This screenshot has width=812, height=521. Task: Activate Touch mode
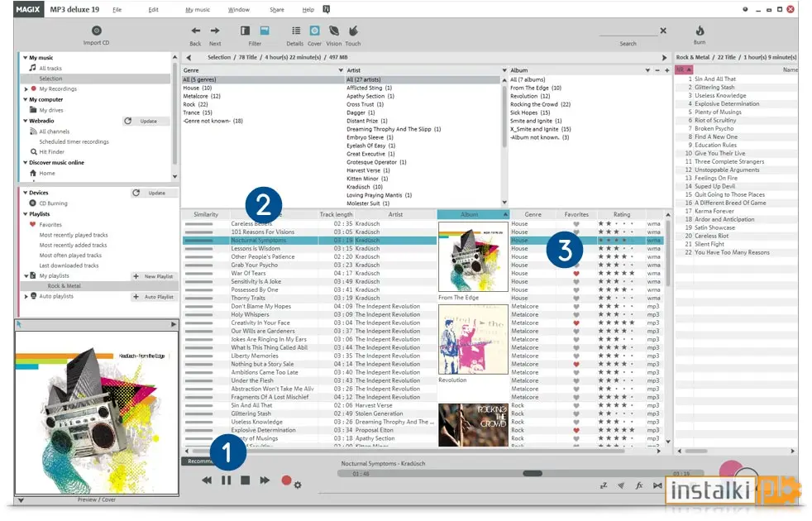(x=353, y=31)
